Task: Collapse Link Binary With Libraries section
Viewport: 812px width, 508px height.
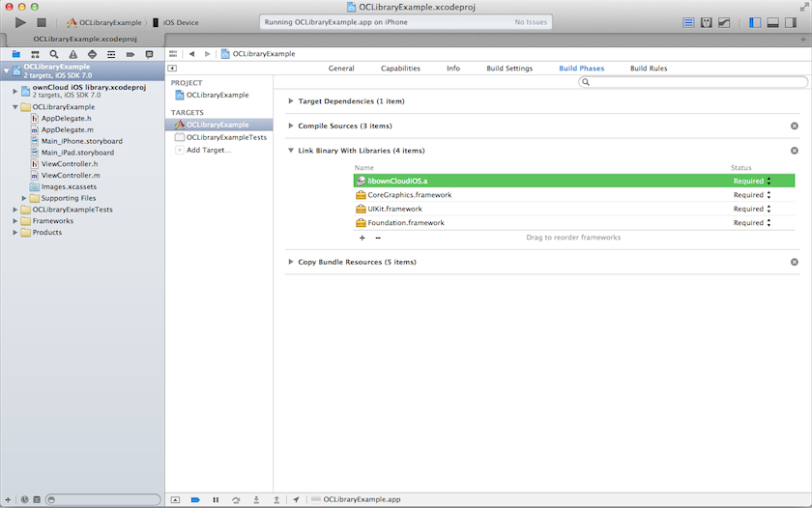Action: 291,151
